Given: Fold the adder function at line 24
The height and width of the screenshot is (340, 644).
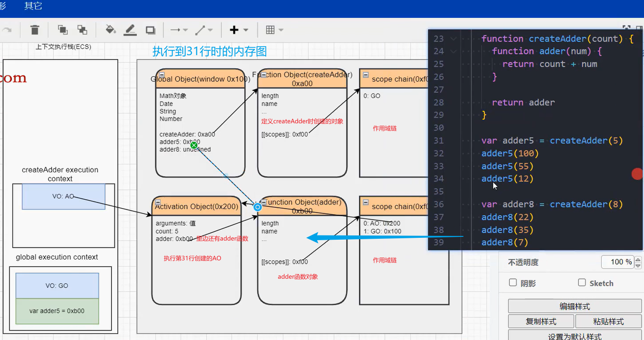Looking at the screenshot, I should 453,51.
